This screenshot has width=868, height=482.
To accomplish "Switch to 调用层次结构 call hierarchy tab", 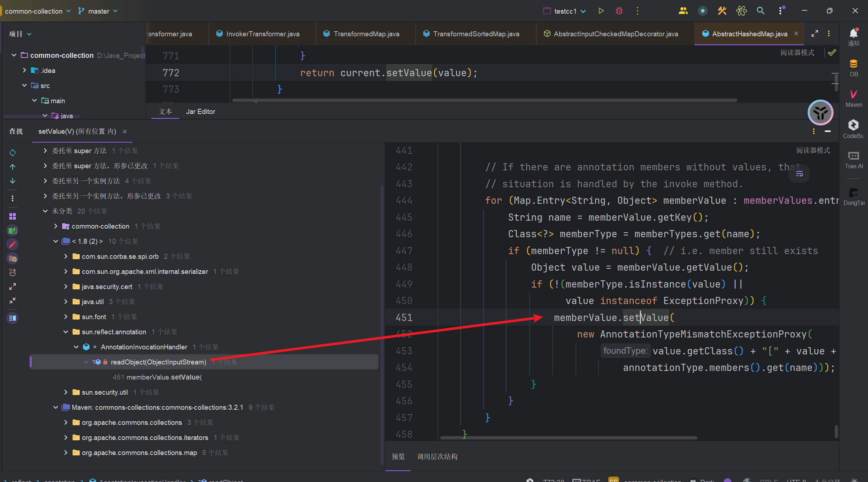I will pyautogui.click(x=437, y=456).
